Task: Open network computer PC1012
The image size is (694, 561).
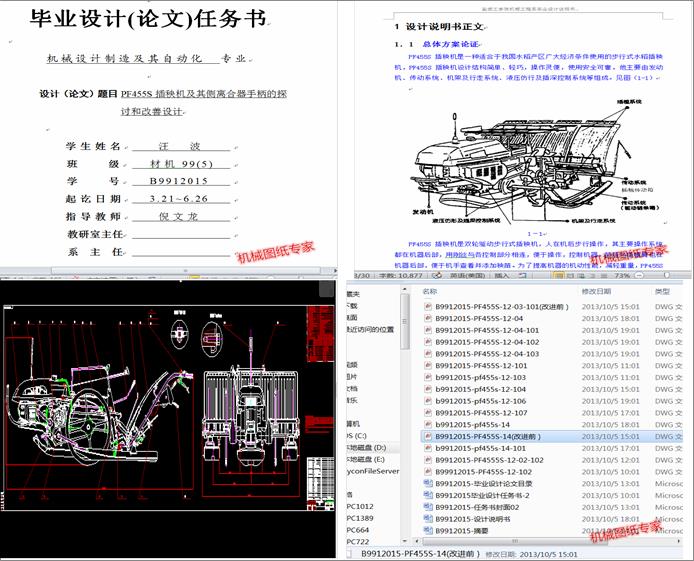Action: 360,507
